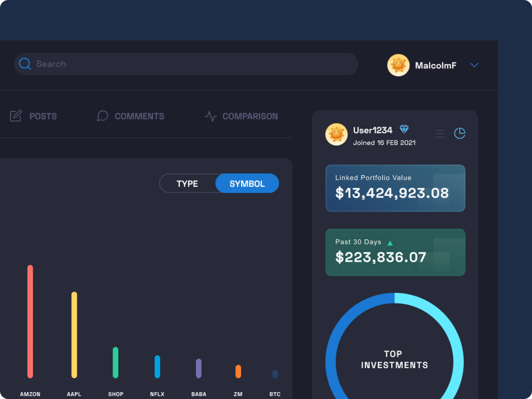Click the Comments speech bubble icon
This screenshot has width=532, height=399.
click(x=102, y=116)
